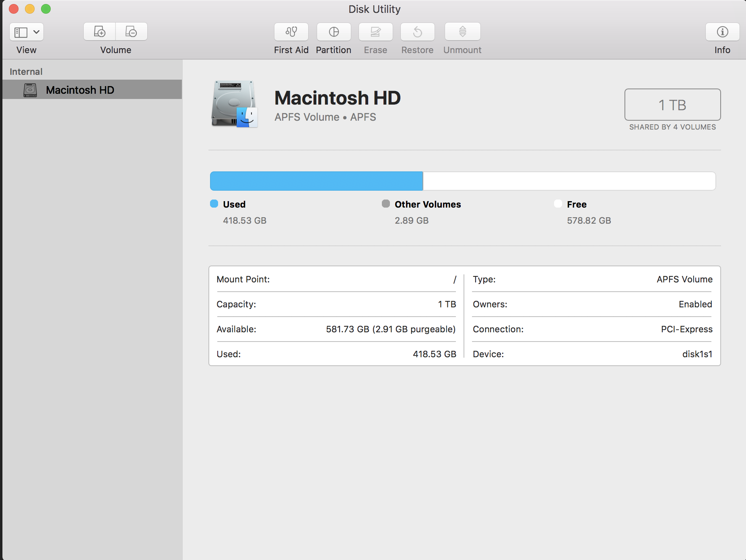Click the Used legend indicator
Viewport: 746px width, 560px height.
click(x=214, y=204)
